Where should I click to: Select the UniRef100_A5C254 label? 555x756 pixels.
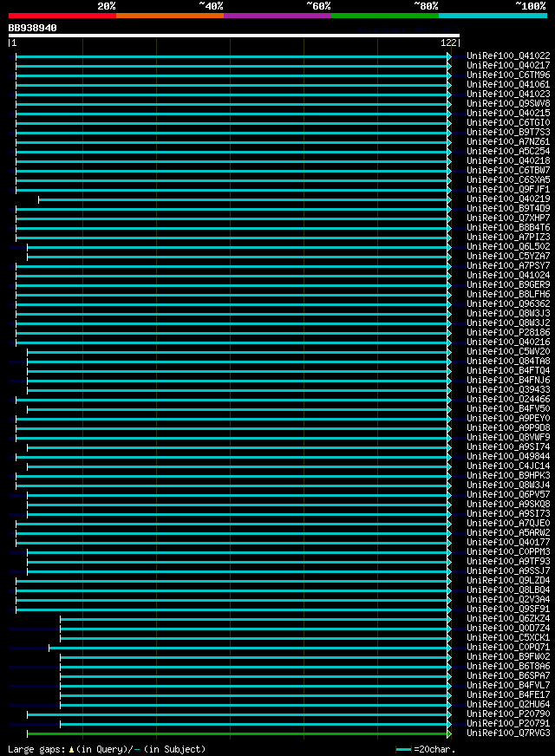[508, 152]
